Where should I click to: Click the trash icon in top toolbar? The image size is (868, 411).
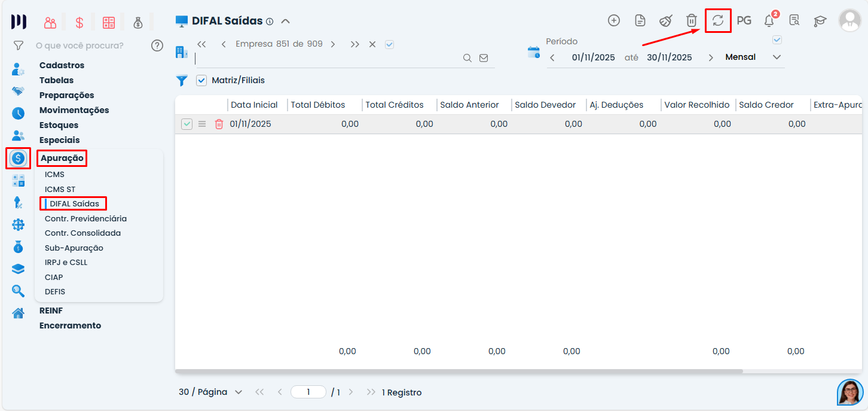coord(692,20)
